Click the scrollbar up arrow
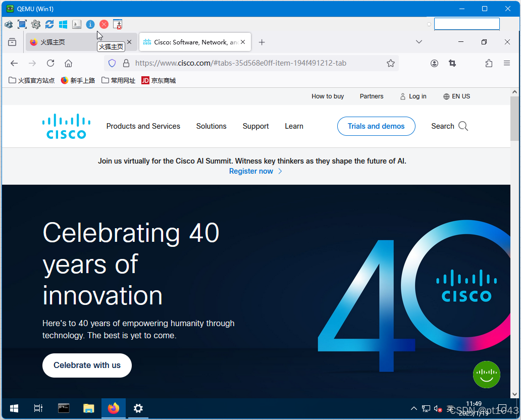Screen dimensions: 521x420 pyautogui.click(x=514, y=92)
